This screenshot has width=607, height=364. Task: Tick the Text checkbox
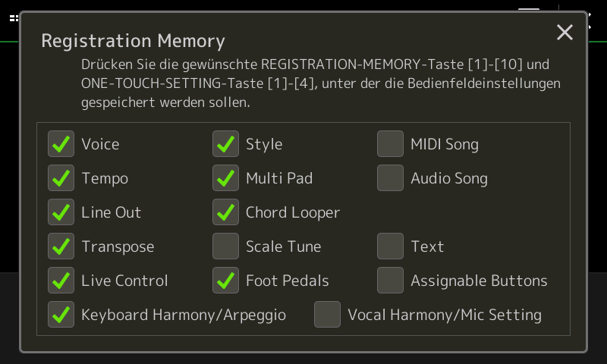[x=390, y=246]
